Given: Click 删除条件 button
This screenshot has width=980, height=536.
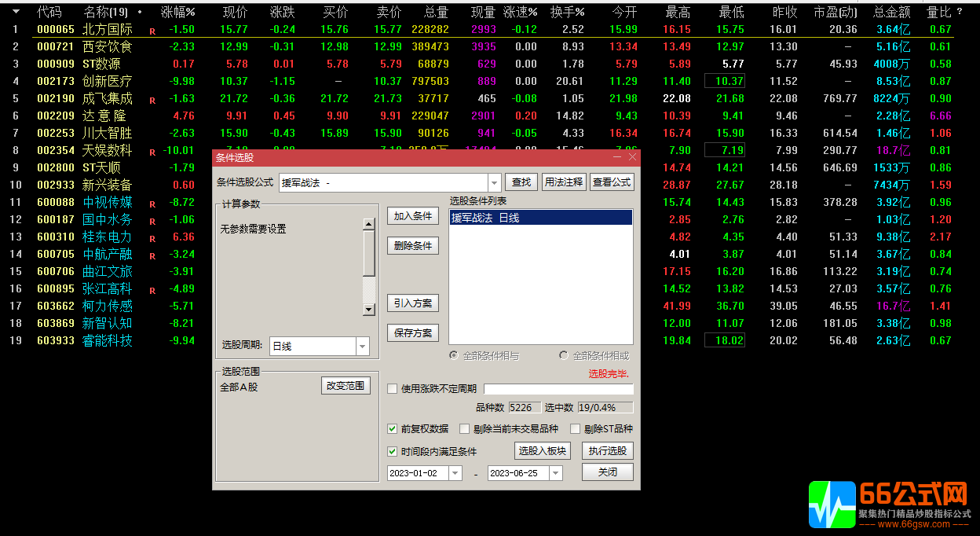Looking at the screenshot, I should [413, 245].
